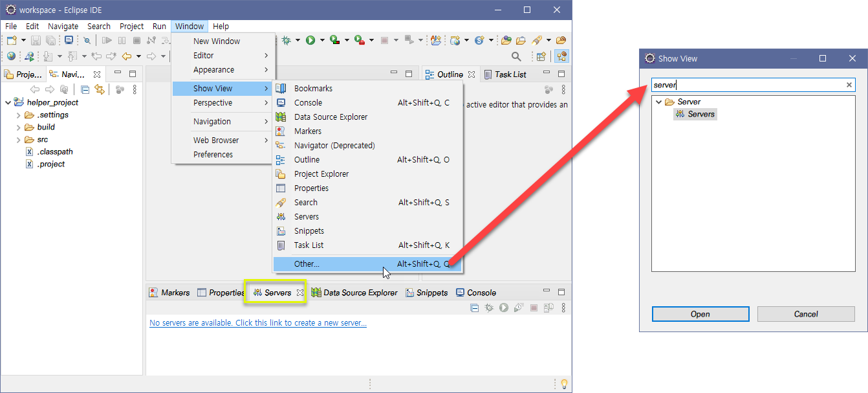Switch to the Markers tab
The height and width of the screenshot is (393, 868).
click(169, 293)
